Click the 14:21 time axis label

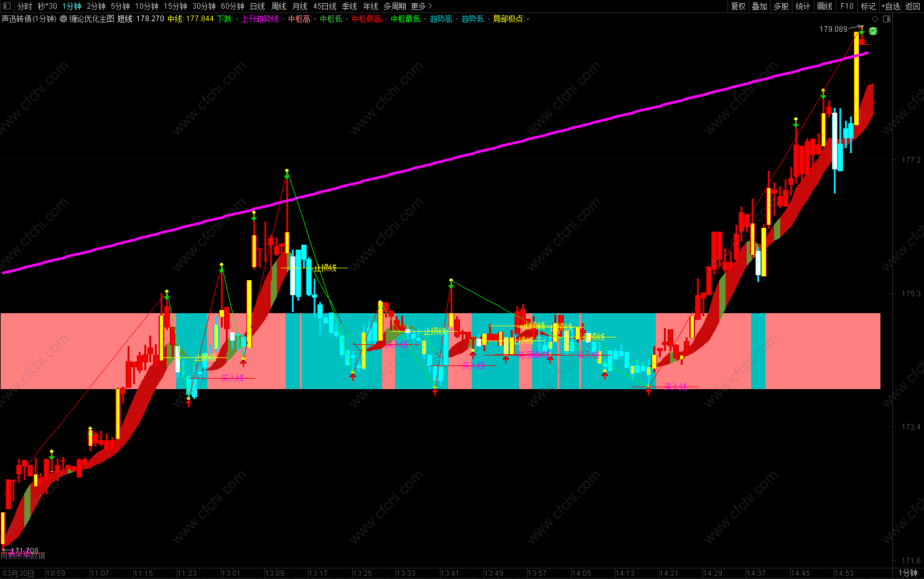[x=669, y=573]
